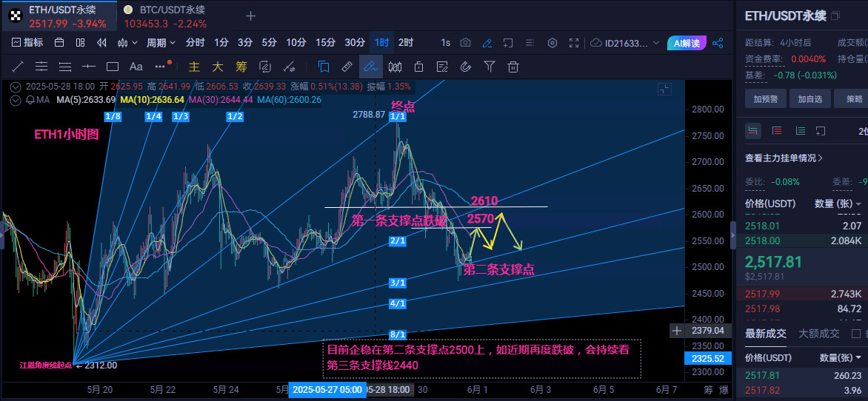Select the 15分 timeframe

click(326, 43)
